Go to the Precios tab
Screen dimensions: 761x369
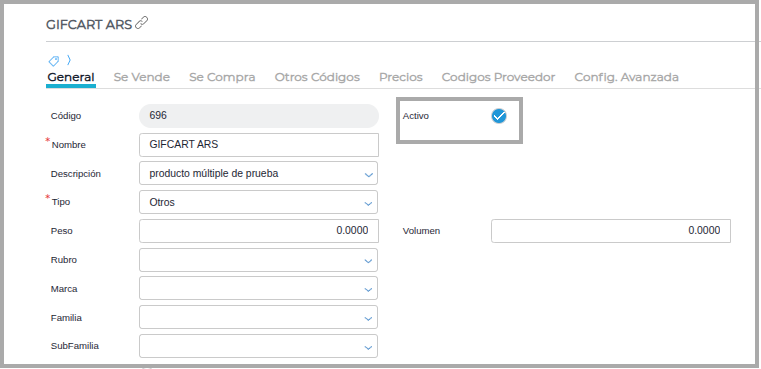coord(401,77)
